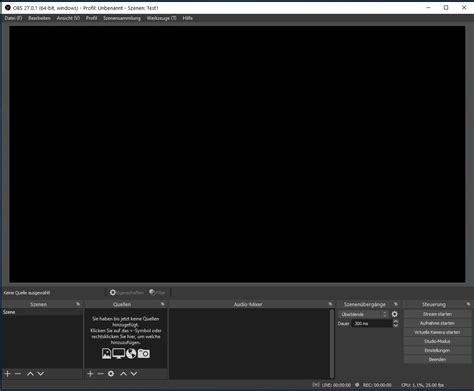Move the source up in the Quellen panel
This screenshot has width=474, height=391.
123,373
